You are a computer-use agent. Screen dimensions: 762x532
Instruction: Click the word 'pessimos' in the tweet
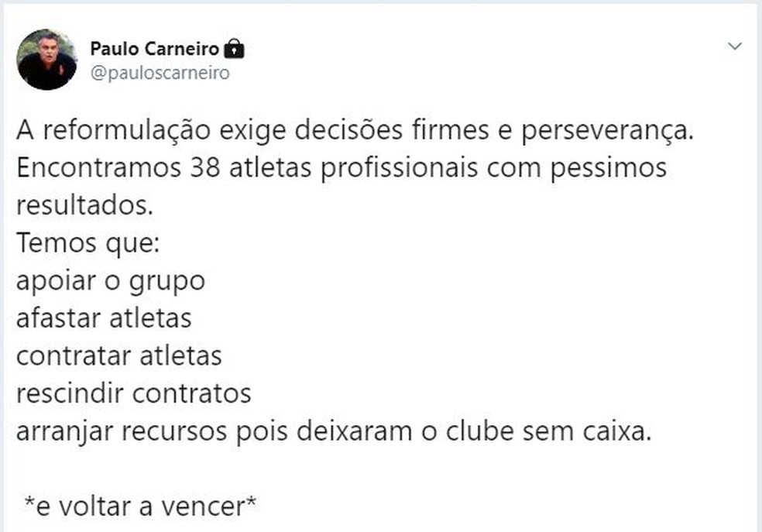click(x=609, y=169)
